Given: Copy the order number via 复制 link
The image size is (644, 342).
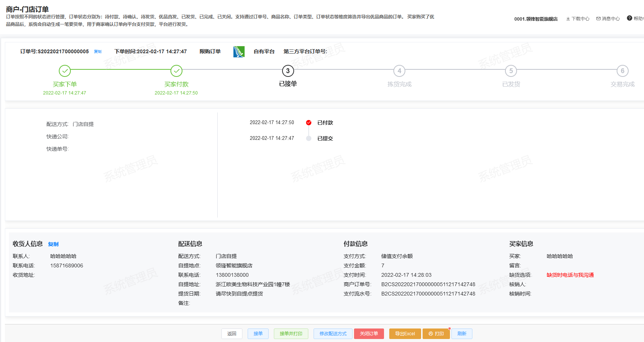Looking at the screenshot, I should click(x=98, y=52).
